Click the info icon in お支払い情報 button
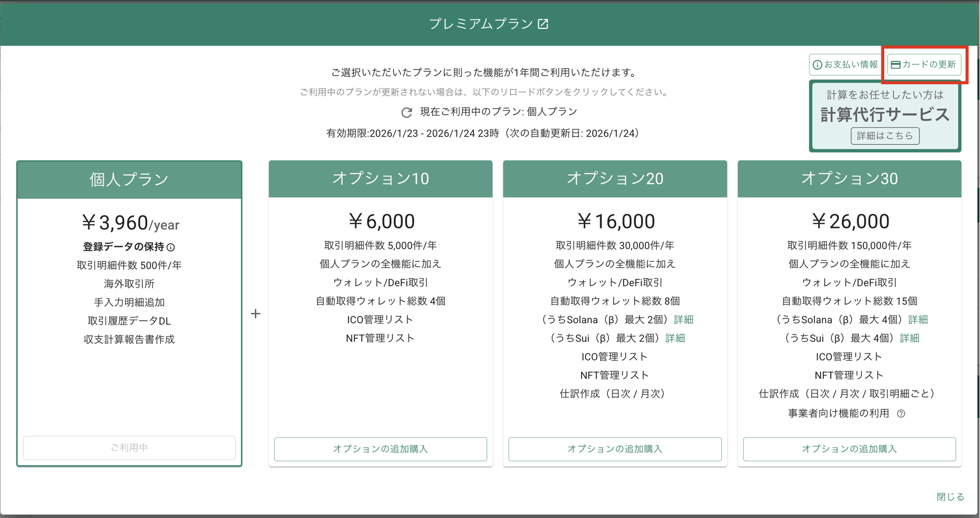 (x=817, y=65)
